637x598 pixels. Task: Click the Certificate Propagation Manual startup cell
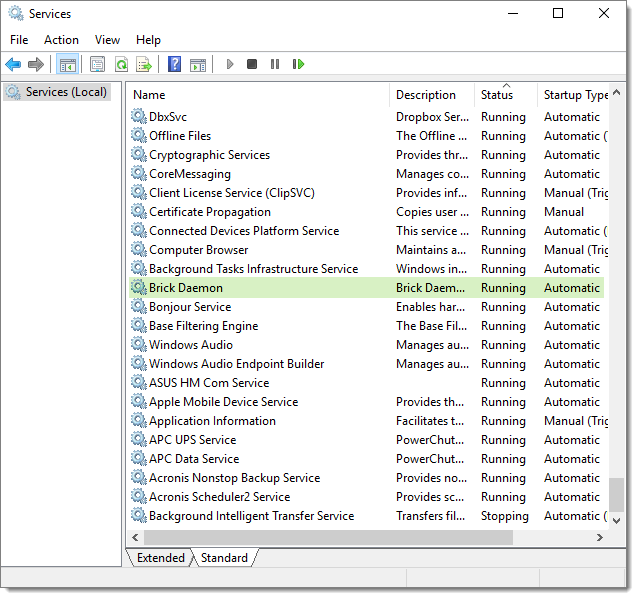click(x=564, y=212)
